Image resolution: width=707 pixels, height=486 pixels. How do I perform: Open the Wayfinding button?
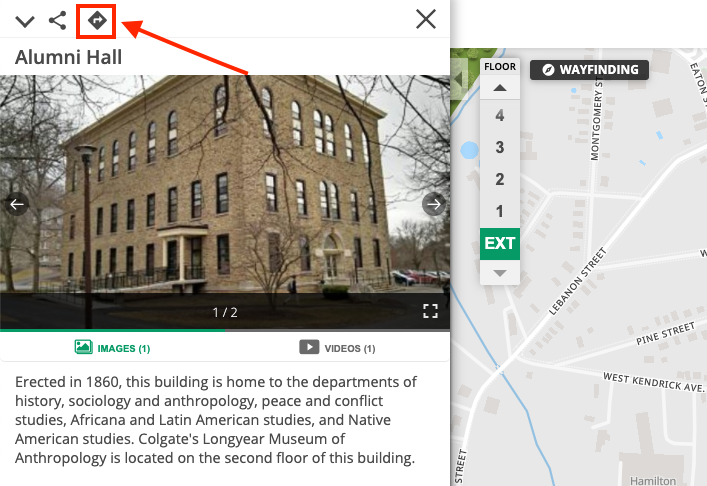589,70
